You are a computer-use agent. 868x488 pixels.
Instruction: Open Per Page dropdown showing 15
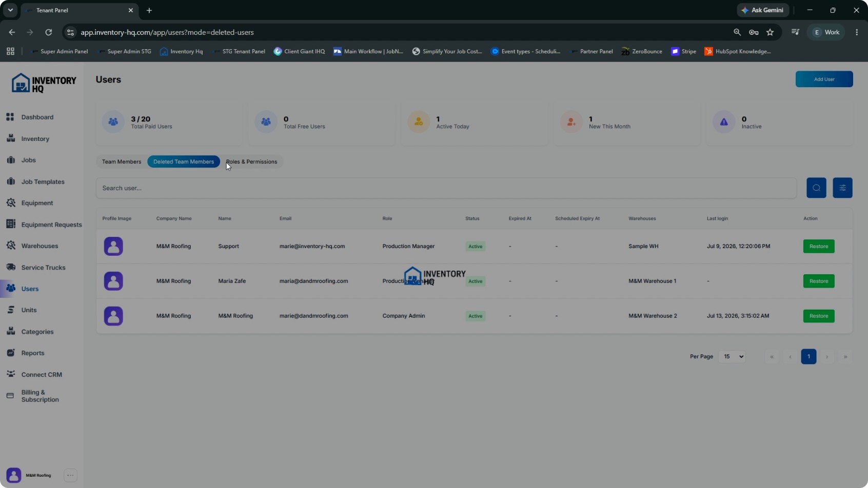click(x=732, y=357)
